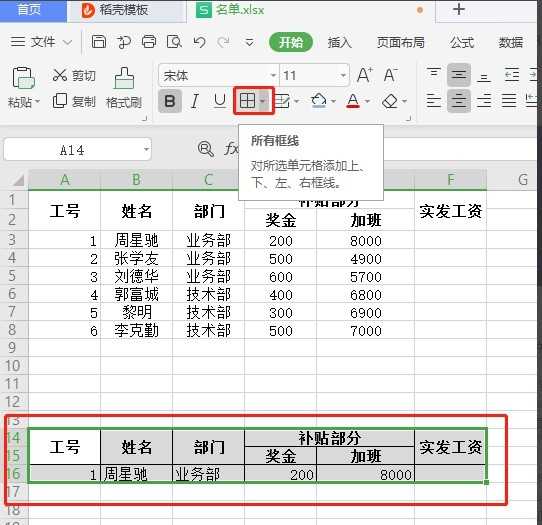542x525 pixels.
Task: Click the draw border table-style icon
Action: point(283,101)
